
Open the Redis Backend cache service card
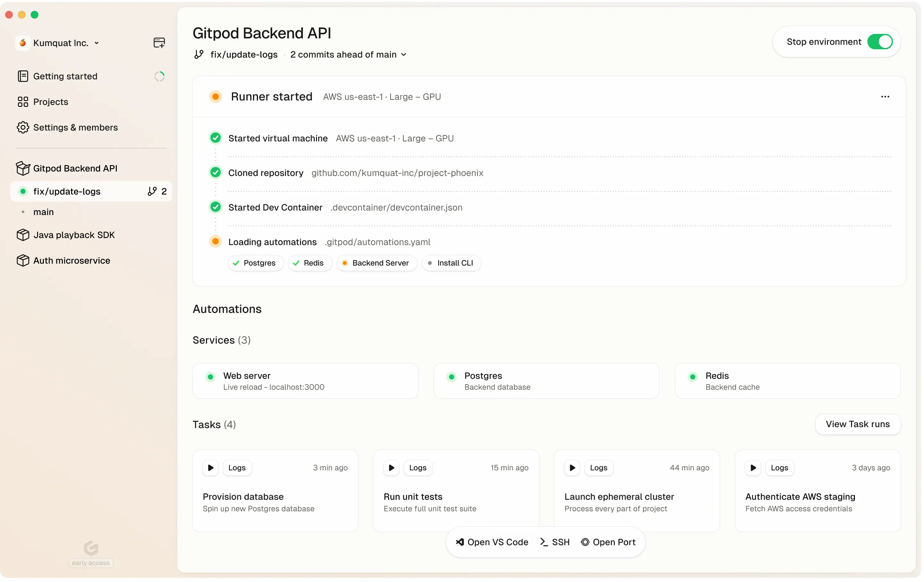[787, 381]
